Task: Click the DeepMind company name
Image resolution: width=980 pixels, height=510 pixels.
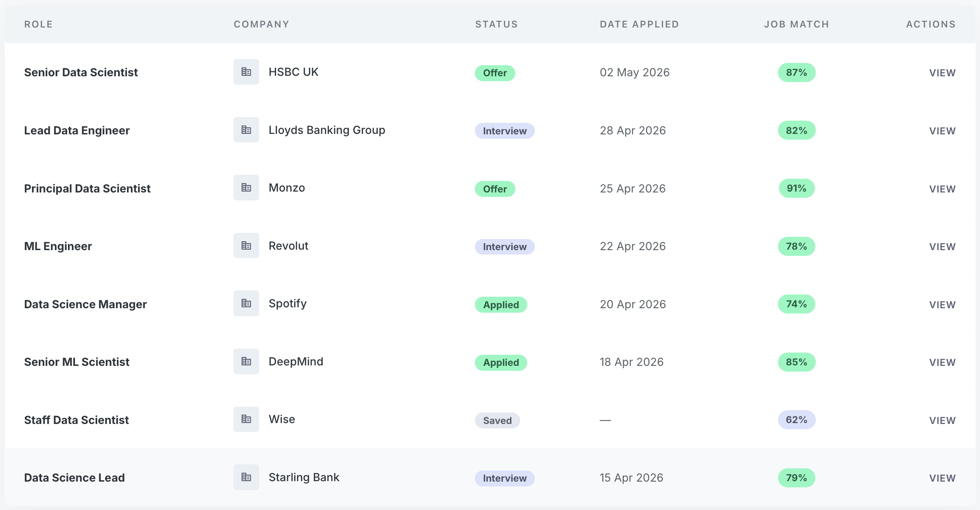Action: tap(296, 361)
